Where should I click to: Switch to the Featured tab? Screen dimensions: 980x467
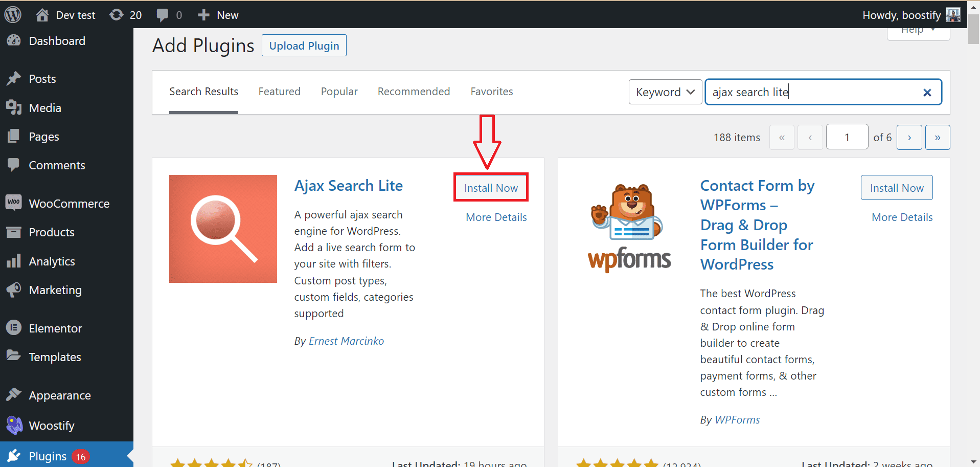coord(279,92)
